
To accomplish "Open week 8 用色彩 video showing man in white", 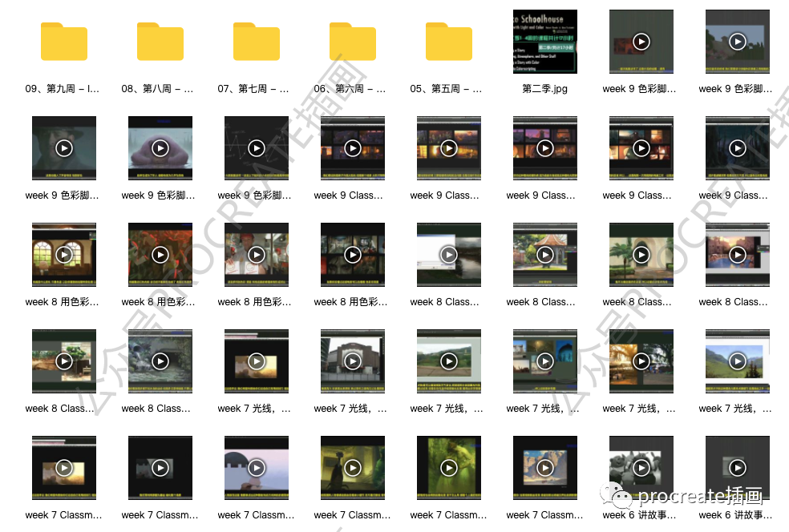I will pos(257,255).
